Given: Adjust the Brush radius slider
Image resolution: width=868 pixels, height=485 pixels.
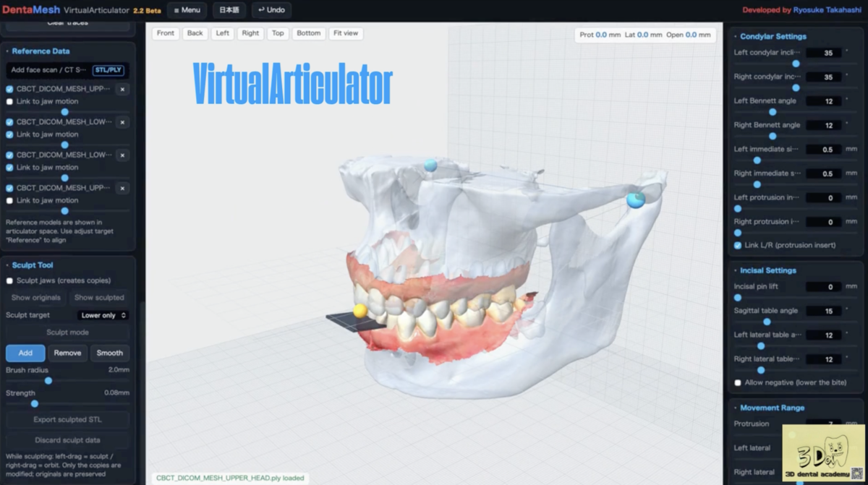Looking at the screenshot, I should tap(68, 380).
